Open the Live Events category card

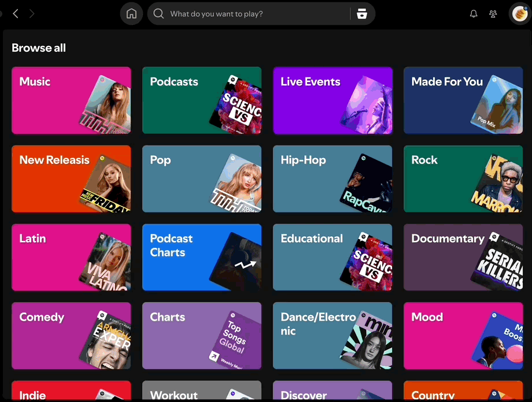332,100
